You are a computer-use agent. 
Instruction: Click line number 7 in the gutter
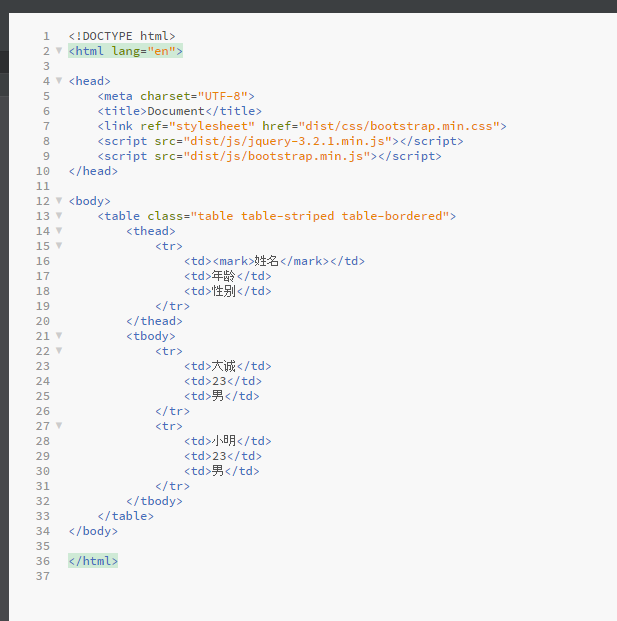pyautogui.click(x=46, y=126)
